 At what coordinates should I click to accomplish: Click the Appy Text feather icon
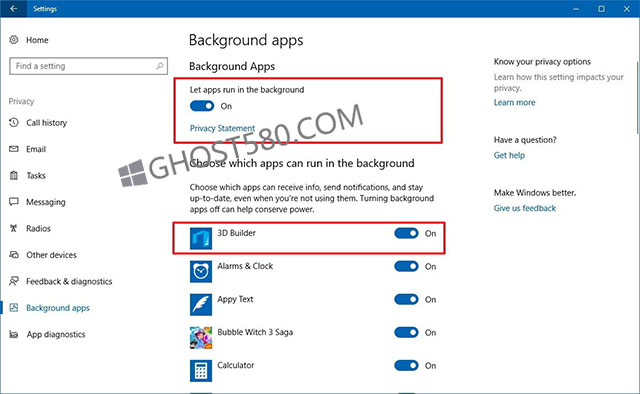tap(201, 305)
